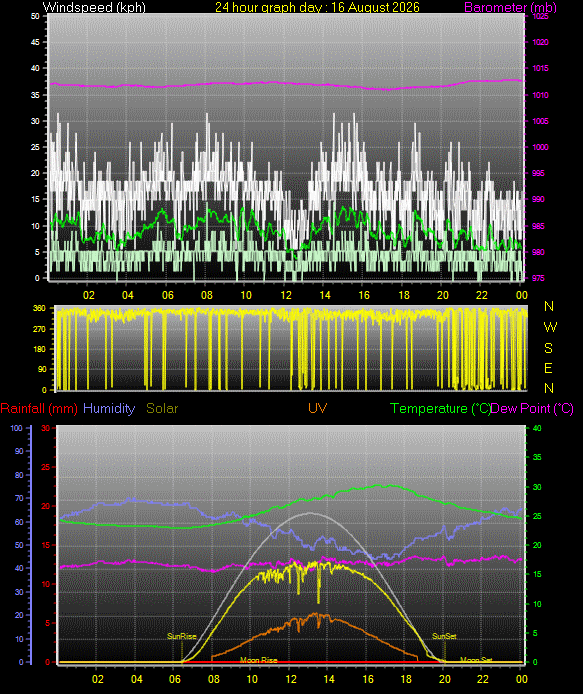Click the '360' wind direction axis value
This screenshot has height=694, width=583.
[39, 308]
